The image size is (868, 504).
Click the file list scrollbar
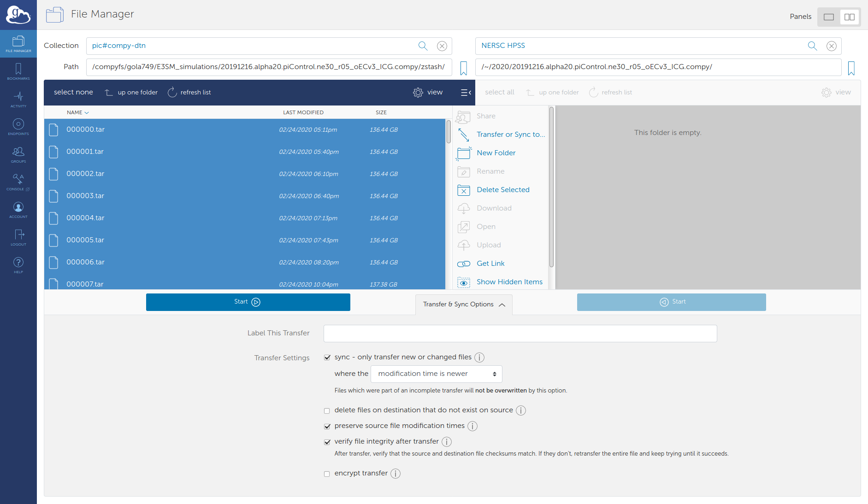pos(449,132)
